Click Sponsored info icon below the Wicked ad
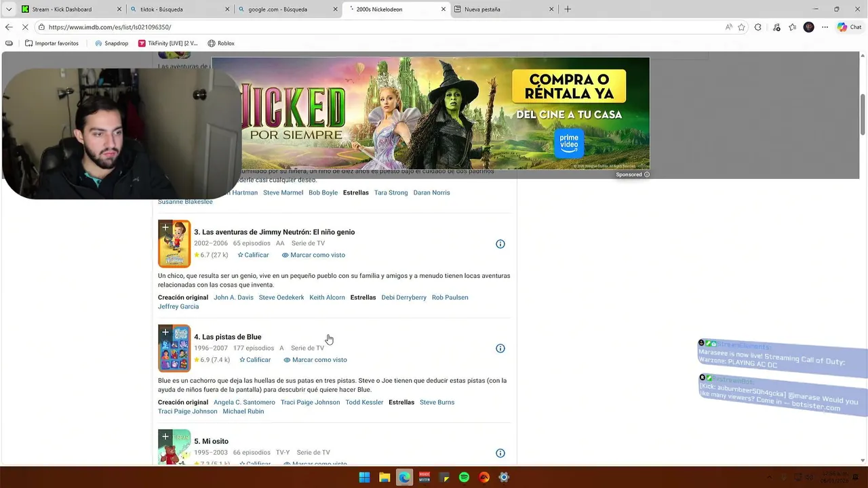 pyautogui.click(x=647, y=175)
